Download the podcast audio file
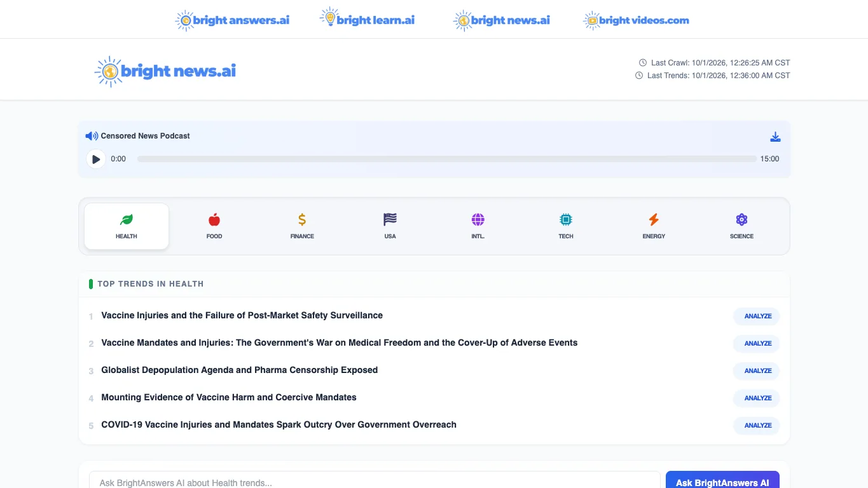 pyautogui.click(x=775, y=137)
